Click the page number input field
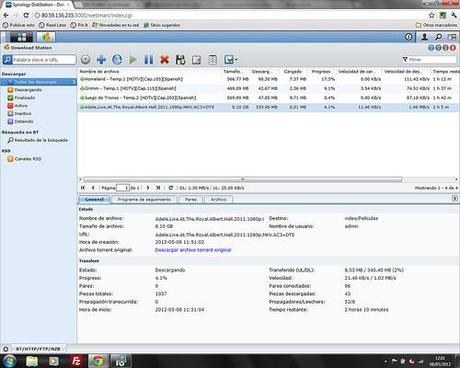Image resolution: width=460 pixels, height=368 pixels. [123, 188]
